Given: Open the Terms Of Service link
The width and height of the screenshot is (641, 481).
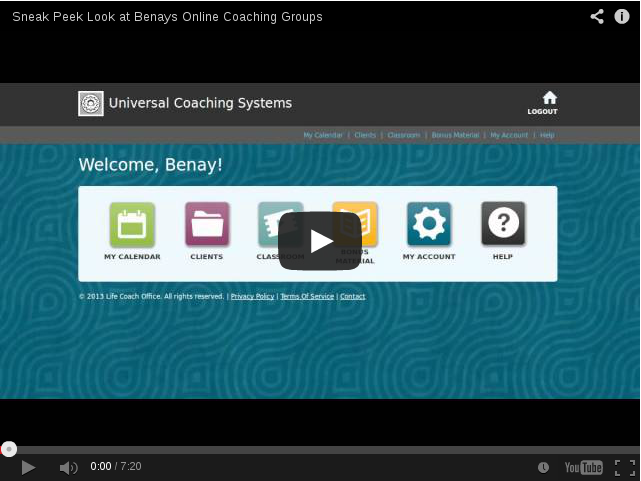Looking at the screenshot, I should (x=307, y=296).
